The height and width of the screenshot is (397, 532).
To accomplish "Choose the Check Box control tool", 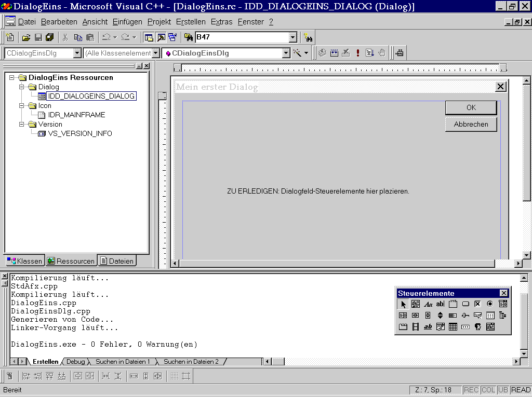I will (x=477, y=304).
